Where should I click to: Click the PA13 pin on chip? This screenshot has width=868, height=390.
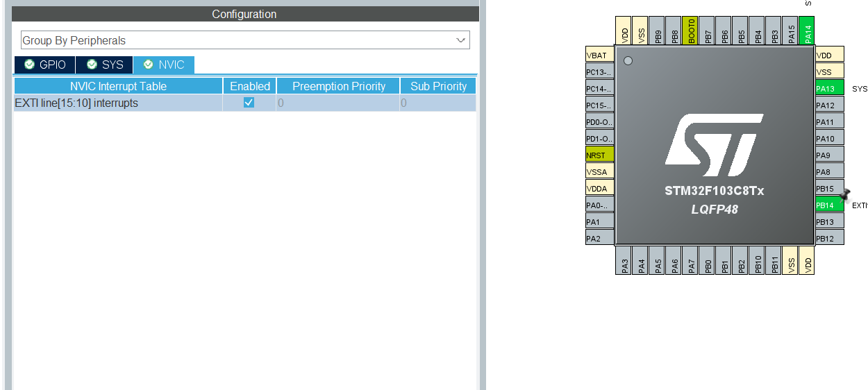[x=830, y=88]
